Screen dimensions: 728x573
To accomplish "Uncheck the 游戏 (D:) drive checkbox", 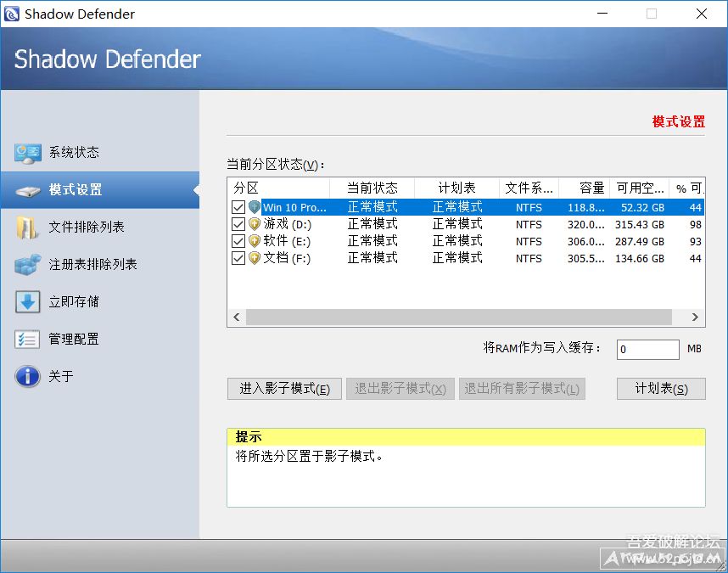I will (x=238, y=223).
